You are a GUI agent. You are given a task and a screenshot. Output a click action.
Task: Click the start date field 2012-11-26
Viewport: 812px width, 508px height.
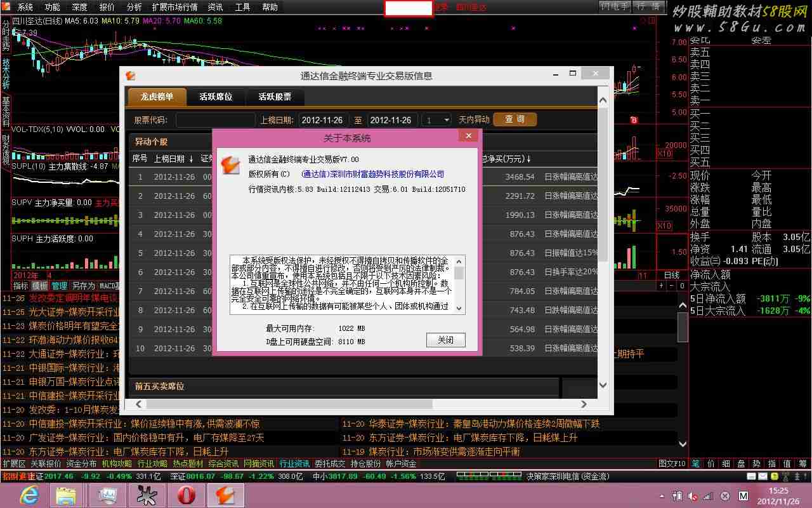click(325, 119)
